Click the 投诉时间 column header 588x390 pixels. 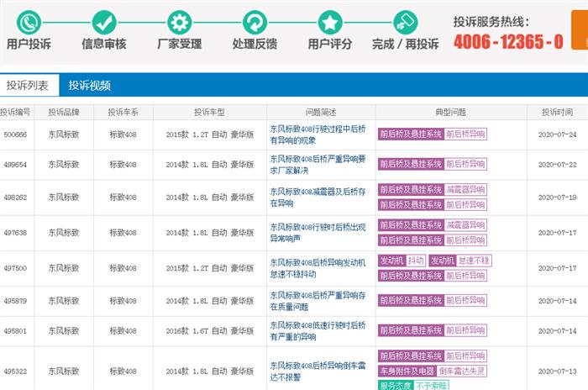(557, 112)
